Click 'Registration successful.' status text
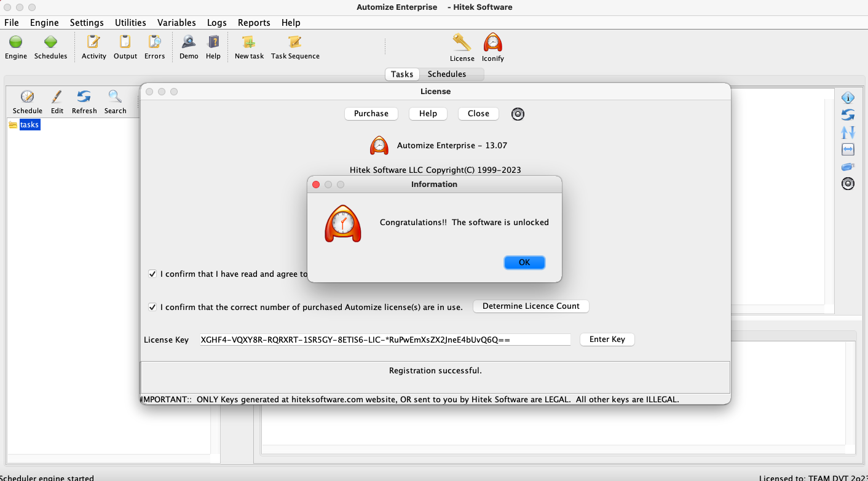 tap(435, 371)
